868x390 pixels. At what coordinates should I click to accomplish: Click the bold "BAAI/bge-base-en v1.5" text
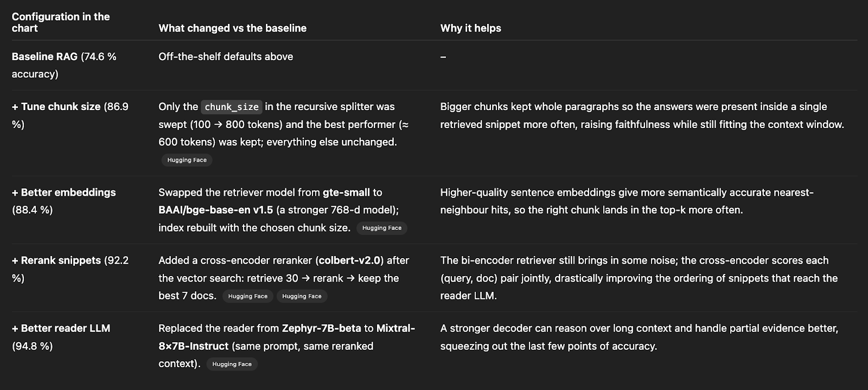[215, 210]
